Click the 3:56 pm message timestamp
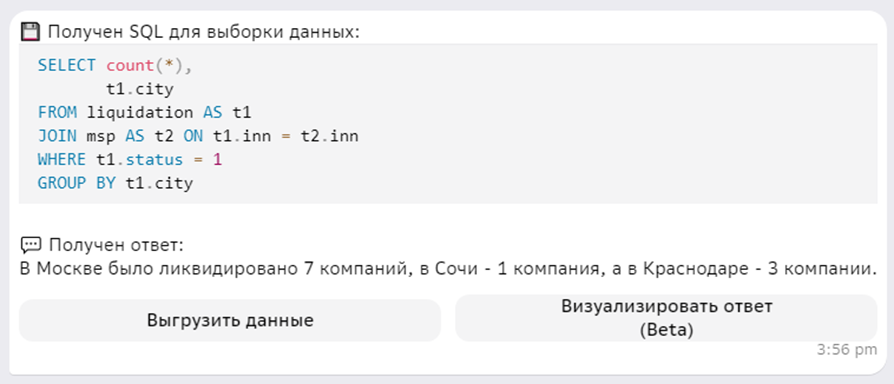 click(846, 350)
